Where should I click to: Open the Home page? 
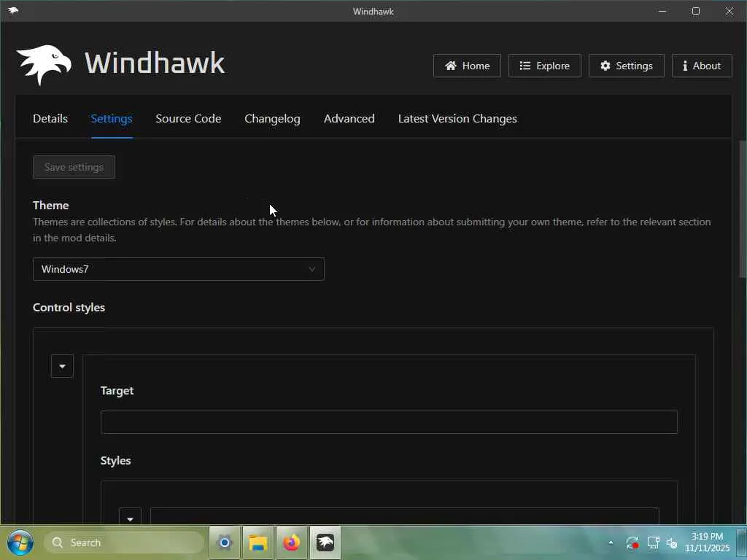(x=467, y=66)
